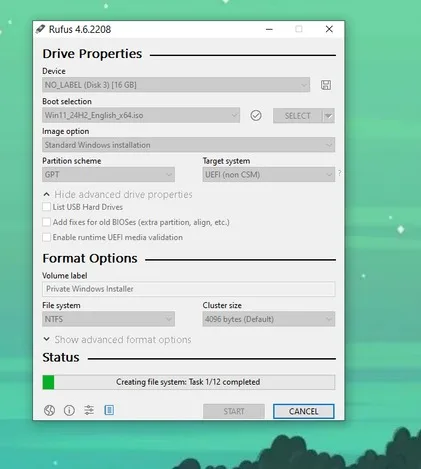
Task: Click the save disk image icon
Action: point(326,85)
